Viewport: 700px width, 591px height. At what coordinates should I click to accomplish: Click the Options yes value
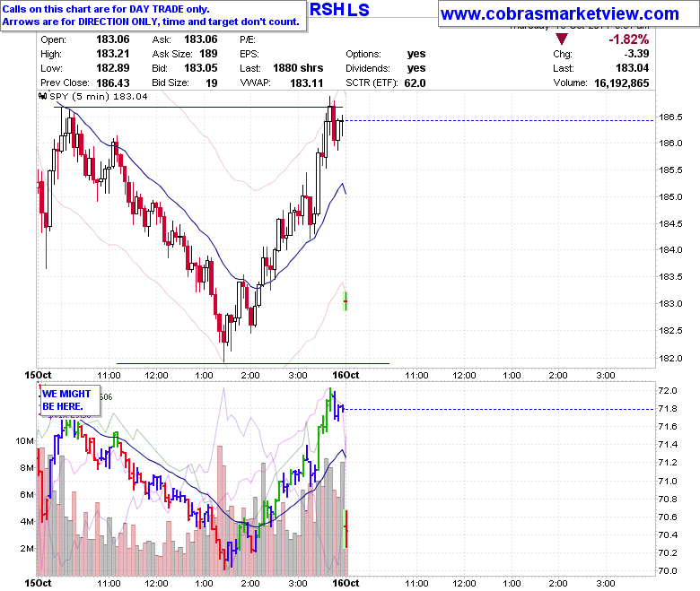[416, 54]
